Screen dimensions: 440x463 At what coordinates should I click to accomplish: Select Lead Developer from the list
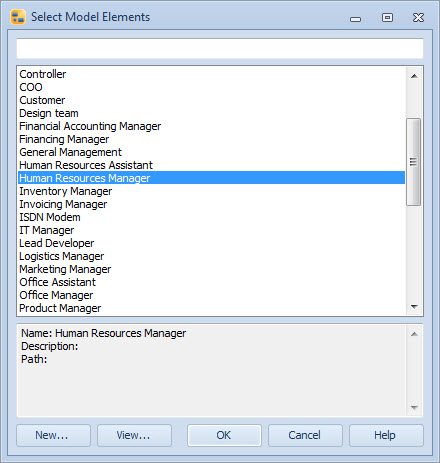[x=56, y=243]
